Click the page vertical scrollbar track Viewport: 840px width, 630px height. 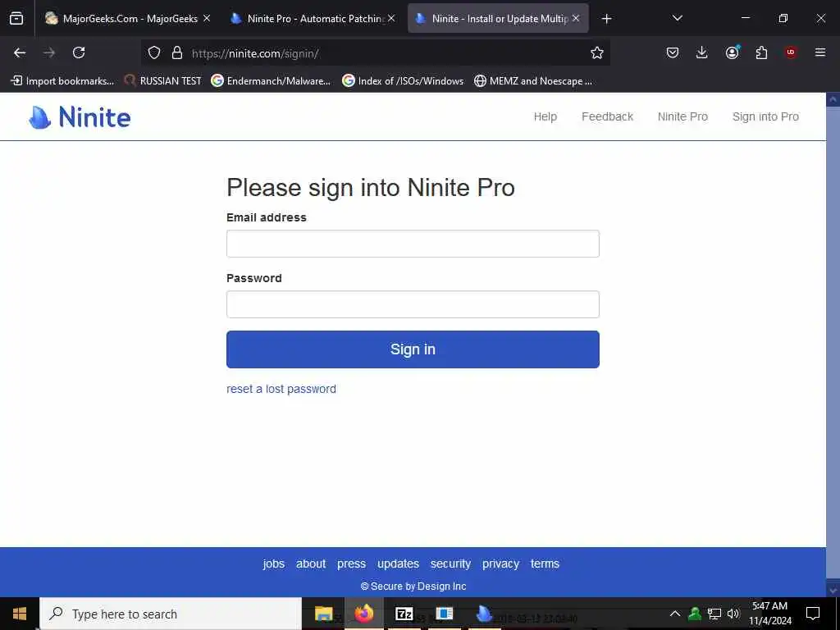pos(833,343)
